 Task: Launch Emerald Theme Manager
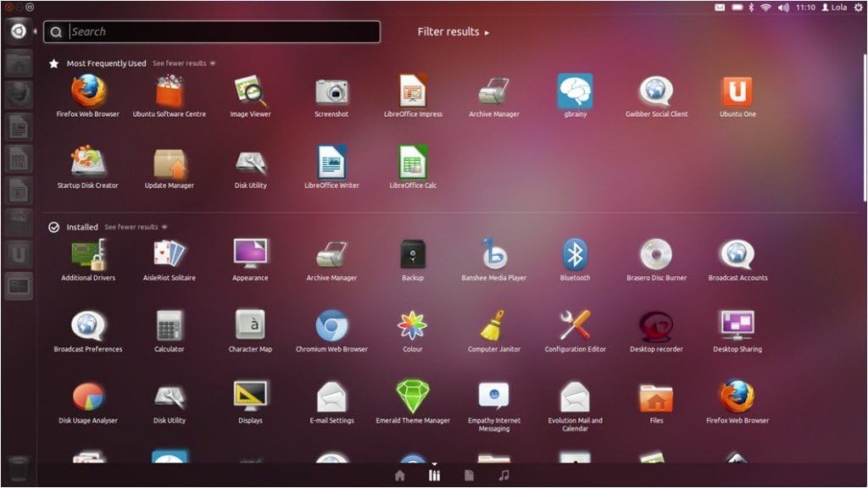click(x=413, y=396)
